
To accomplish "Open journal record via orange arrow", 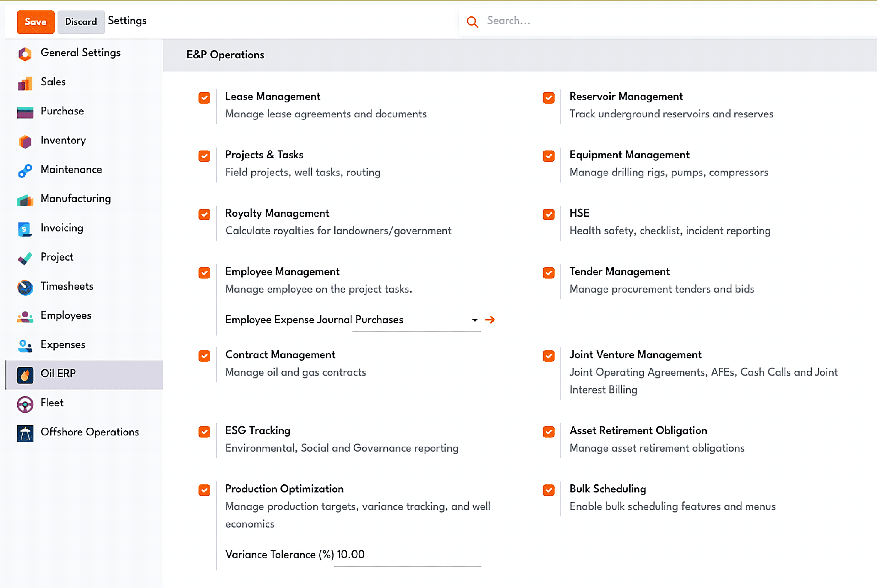I will point(490,320).
